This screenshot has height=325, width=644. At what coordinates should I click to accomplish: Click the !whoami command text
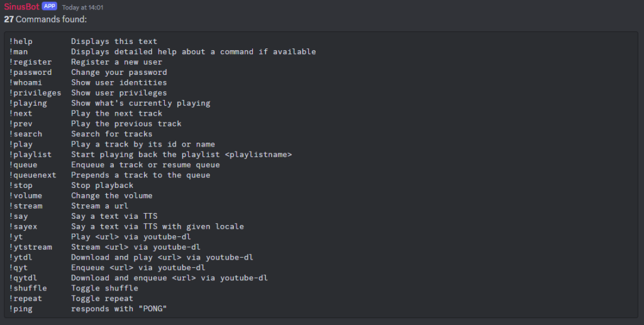(26, 82)
